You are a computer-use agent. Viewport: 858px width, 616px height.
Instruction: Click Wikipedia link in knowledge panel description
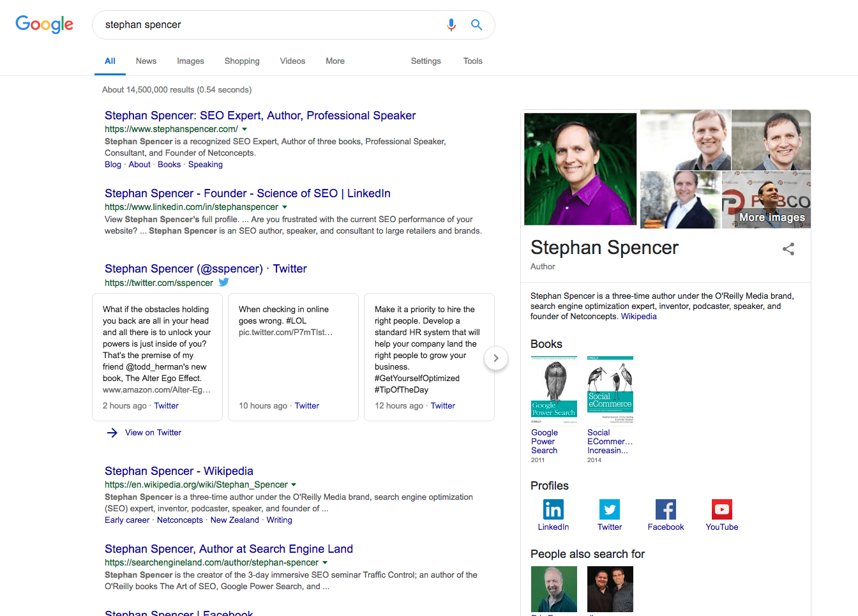click(639, 317)
